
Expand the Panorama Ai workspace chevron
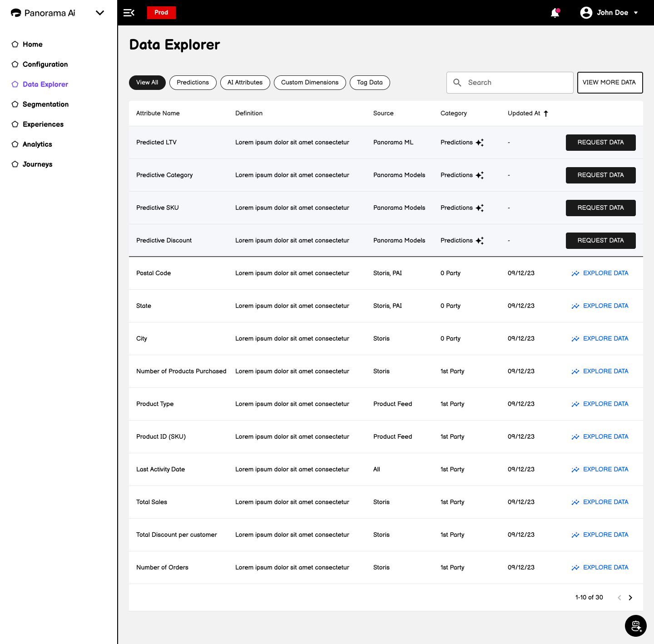tap(100, 13)
